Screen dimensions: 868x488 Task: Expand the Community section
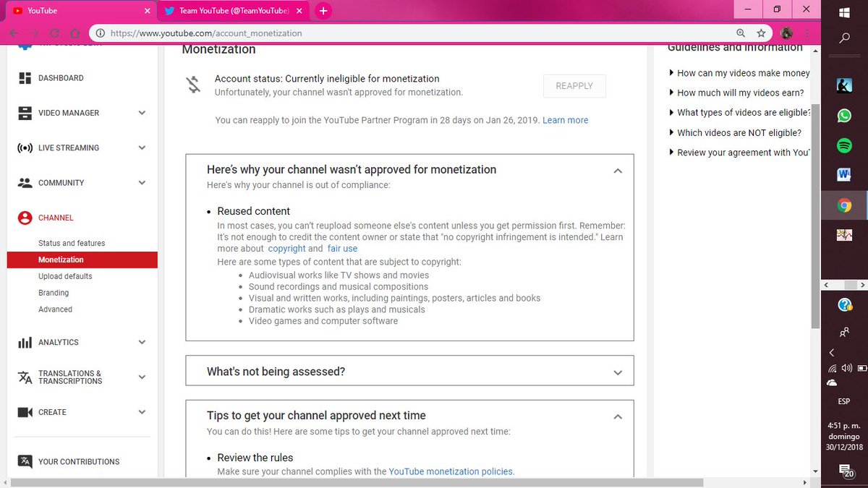(x=142, y=183)
